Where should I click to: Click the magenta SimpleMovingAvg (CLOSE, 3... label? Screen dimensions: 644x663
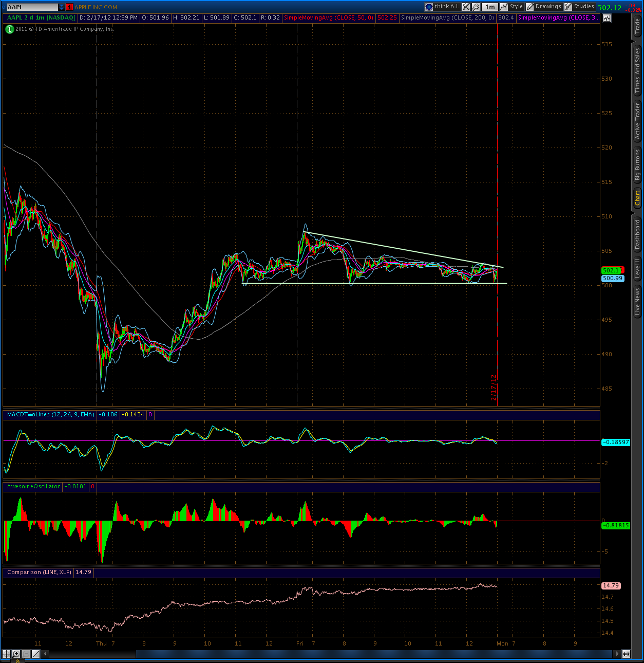coord(558,17)
